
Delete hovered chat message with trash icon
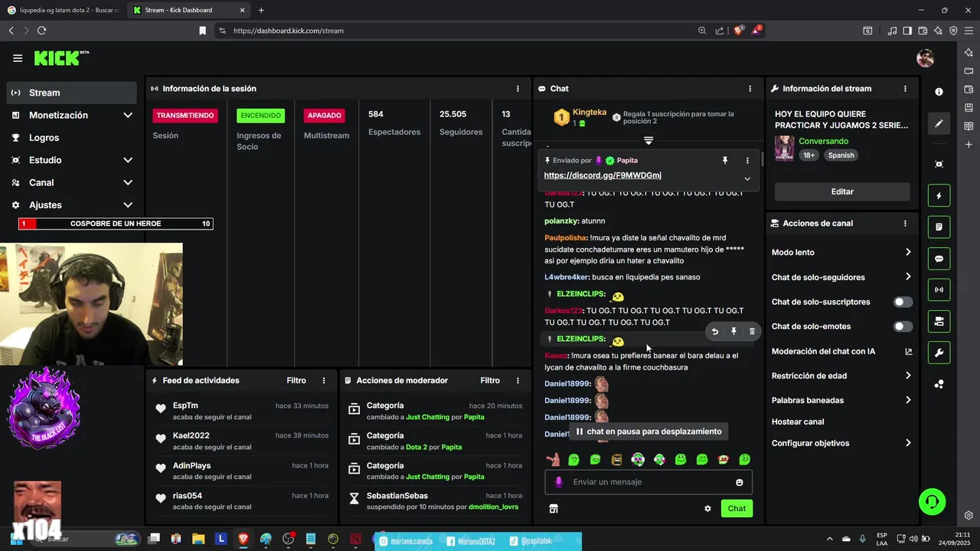[752, 331]
